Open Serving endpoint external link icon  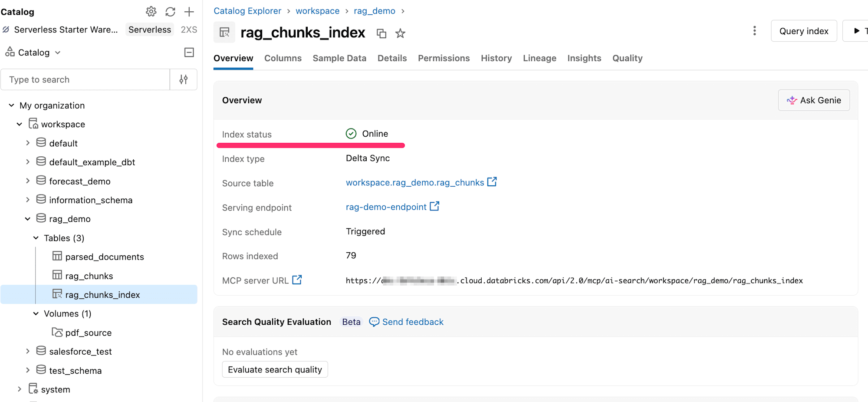[x=434, y=206]
